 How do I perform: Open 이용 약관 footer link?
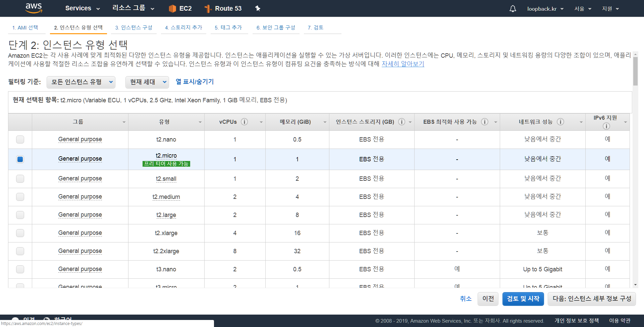620,321
